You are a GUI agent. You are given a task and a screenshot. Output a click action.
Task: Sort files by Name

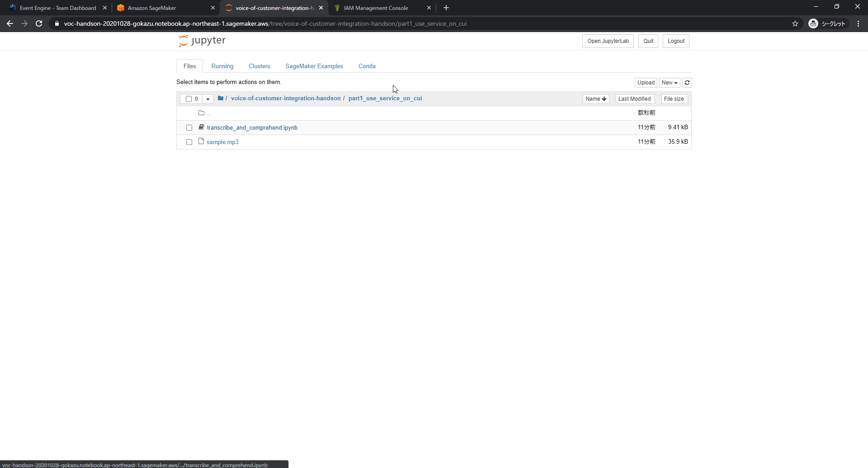tap(596, 99)
